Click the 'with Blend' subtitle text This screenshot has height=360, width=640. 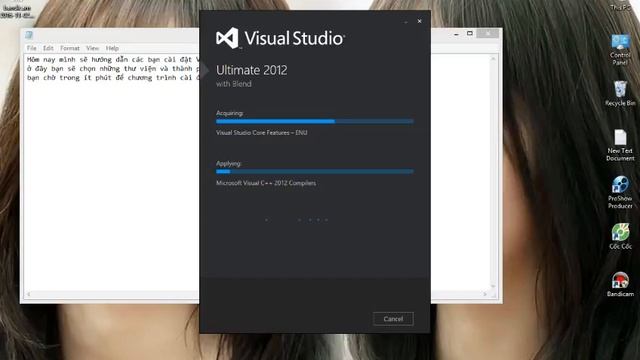point(233,84)
